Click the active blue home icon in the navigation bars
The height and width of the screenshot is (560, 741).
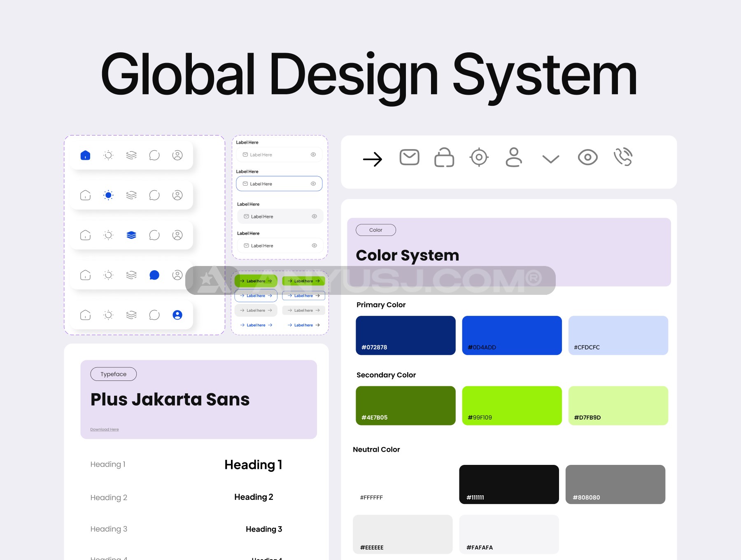pyautogui.click(x=85, y=155)
